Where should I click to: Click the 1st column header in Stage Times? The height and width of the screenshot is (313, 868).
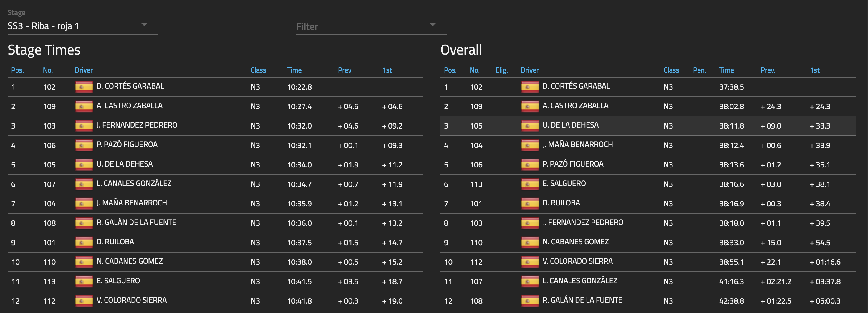(x=387, y=70)
